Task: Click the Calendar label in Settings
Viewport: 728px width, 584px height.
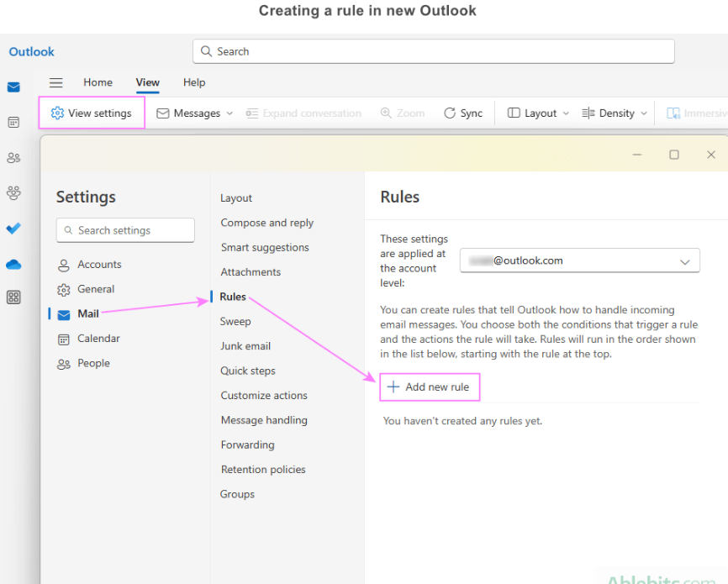Action: [98, 339]
